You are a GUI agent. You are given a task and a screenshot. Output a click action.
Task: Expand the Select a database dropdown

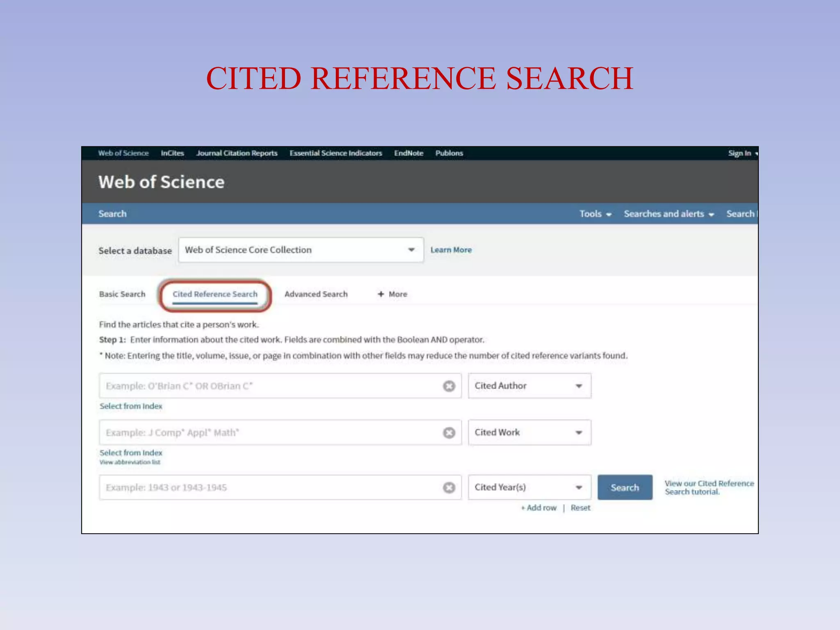[301, 250]
